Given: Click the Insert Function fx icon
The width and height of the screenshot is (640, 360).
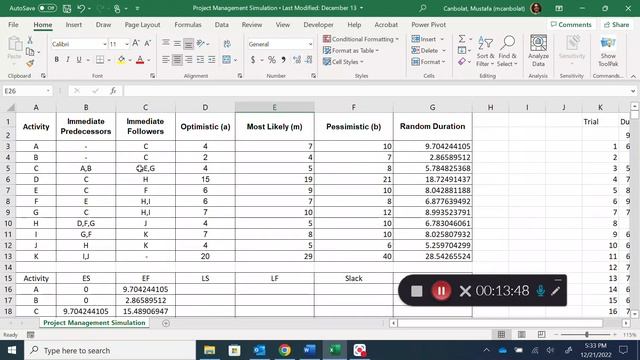Looking at the screenshot, I should point(113,91).
